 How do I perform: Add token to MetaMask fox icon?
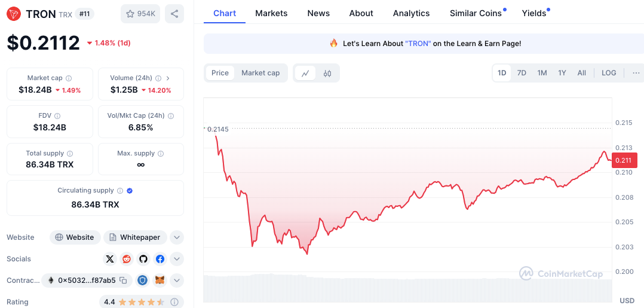pos(160,280)
